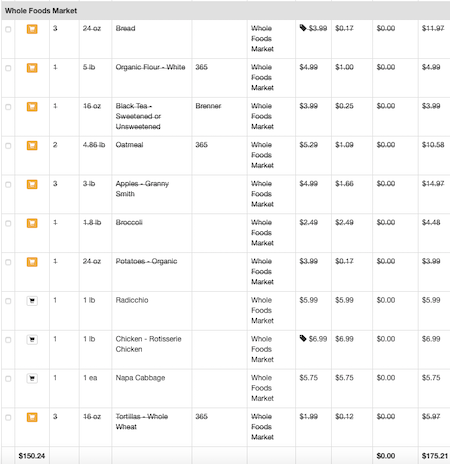The width and height of the screenshot is (450, 464).
Task: Check the Napa Cabbage row checkbox
Action: click(x=8, y=379)
